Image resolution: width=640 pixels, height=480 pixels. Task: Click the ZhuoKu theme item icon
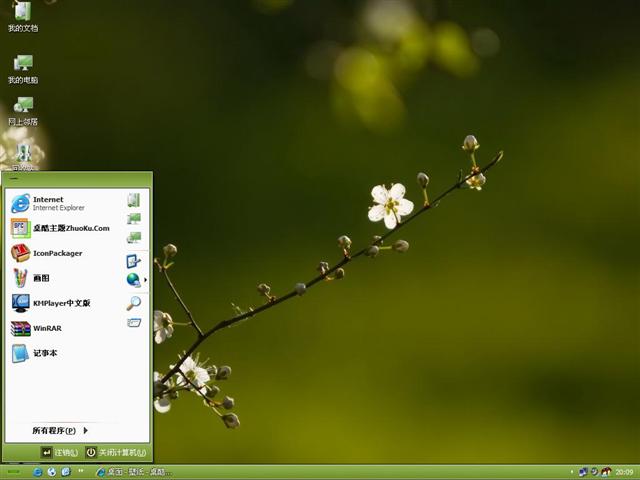coord(20,228)
